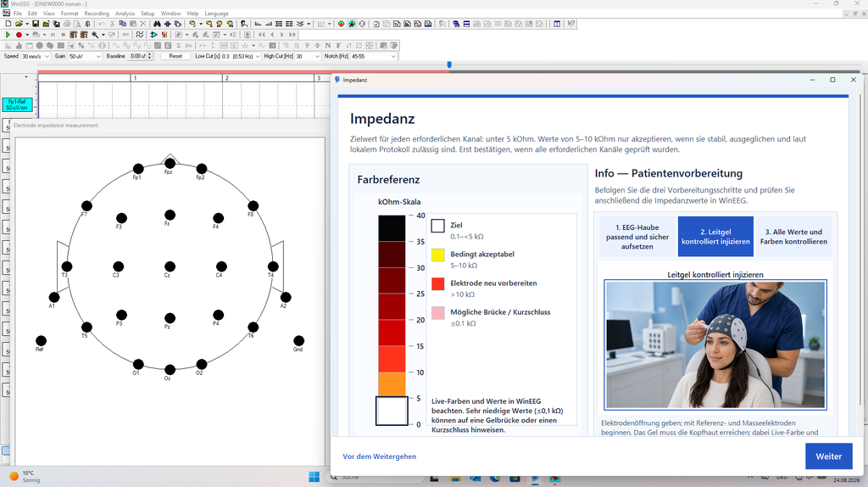Click the green arrow signal icon
868x487 pixels.
pos(153,34)
